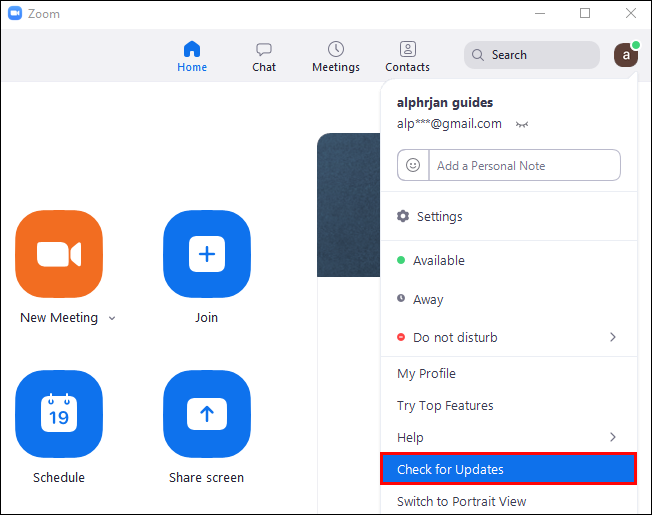The width and height of the screenshot is (652, 515).
Task: Expand the Help submenu arrow
Action: [612, 437]
